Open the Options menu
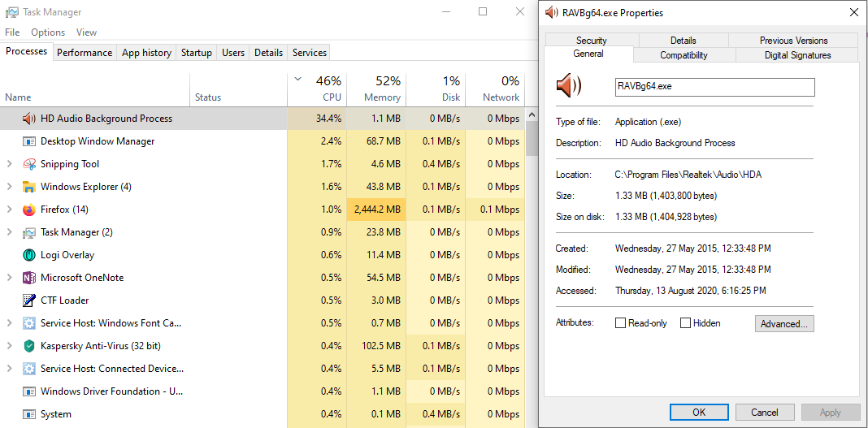The image size is (868, 428). coord(48,32)
